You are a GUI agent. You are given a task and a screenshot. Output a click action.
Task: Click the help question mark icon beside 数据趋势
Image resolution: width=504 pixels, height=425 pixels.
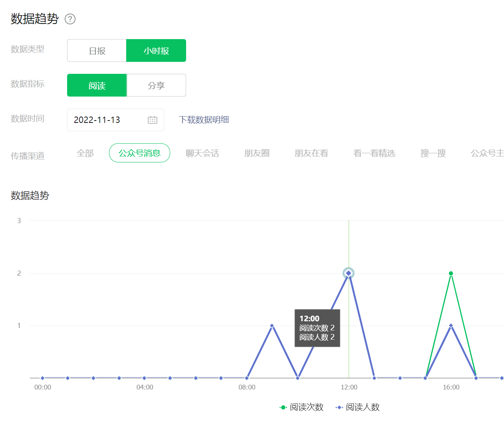(x=70, y=19)
